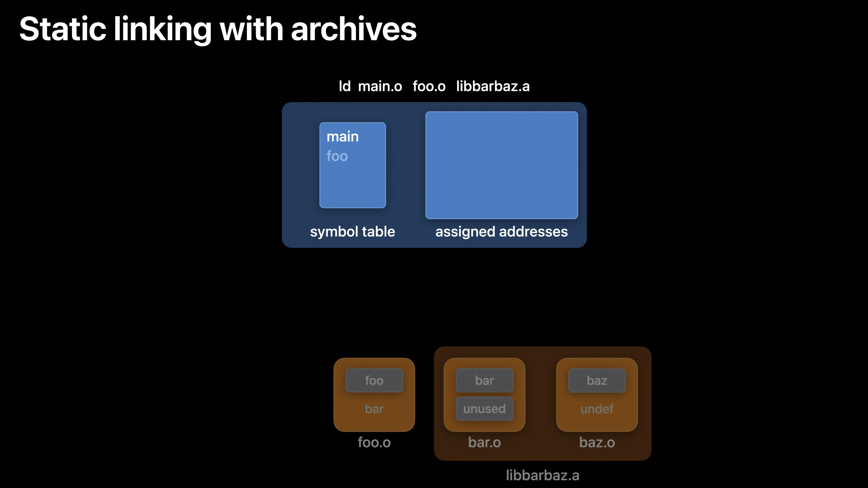
Task: Click 'main' in the symbol table
Action: click(x=342, y=137)
